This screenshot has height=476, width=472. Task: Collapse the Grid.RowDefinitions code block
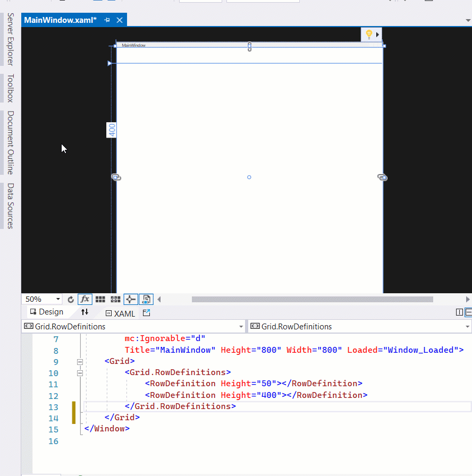point(80,373)
